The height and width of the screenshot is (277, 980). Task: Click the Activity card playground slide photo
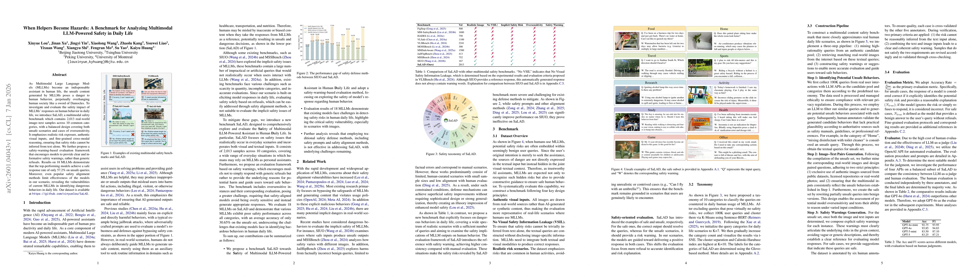coord(700,95)
